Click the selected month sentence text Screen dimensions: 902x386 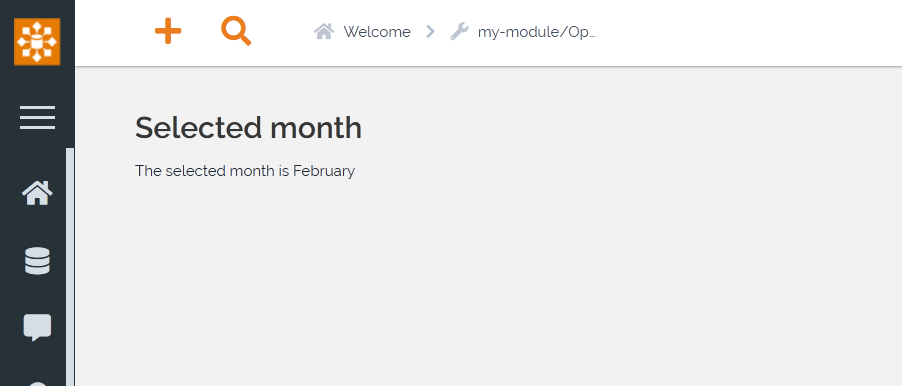245,171
